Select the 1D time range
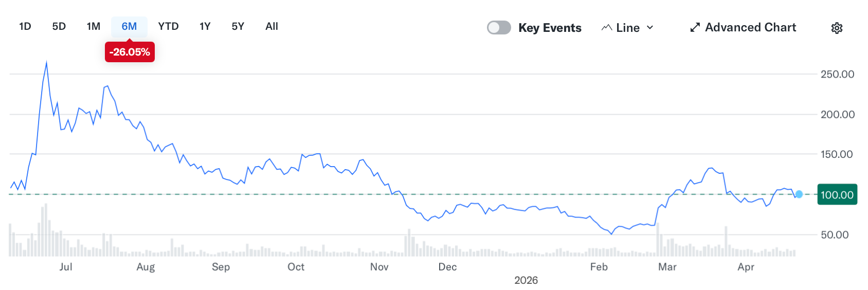Viewport: 868px width, 290px height. click(x=25, y=27)
